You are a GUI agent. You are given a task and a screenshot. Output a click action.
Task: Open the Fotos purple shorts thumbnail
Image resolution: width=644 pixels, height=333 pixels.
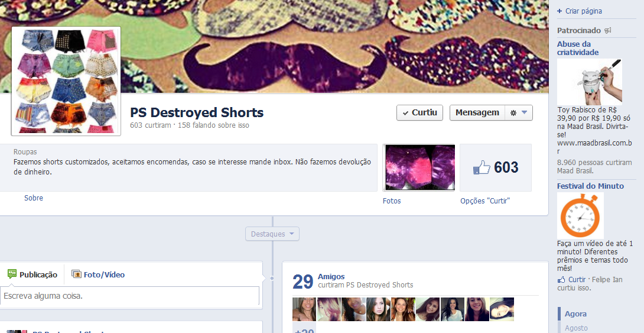pos(419,167)
